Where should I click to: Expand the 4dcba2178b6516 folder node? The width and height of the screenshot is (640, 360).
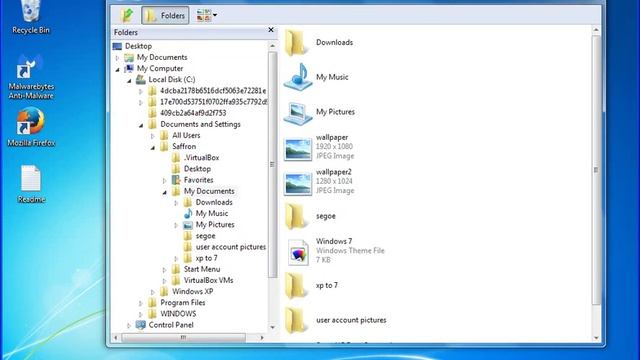141,91
